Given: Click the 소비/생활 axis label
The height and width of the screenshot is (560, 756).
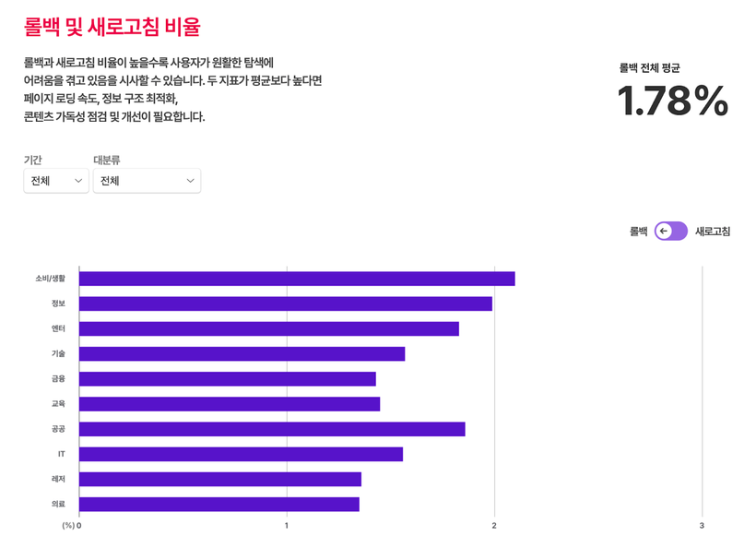Looking at the screenshot, I should [50, 279].
